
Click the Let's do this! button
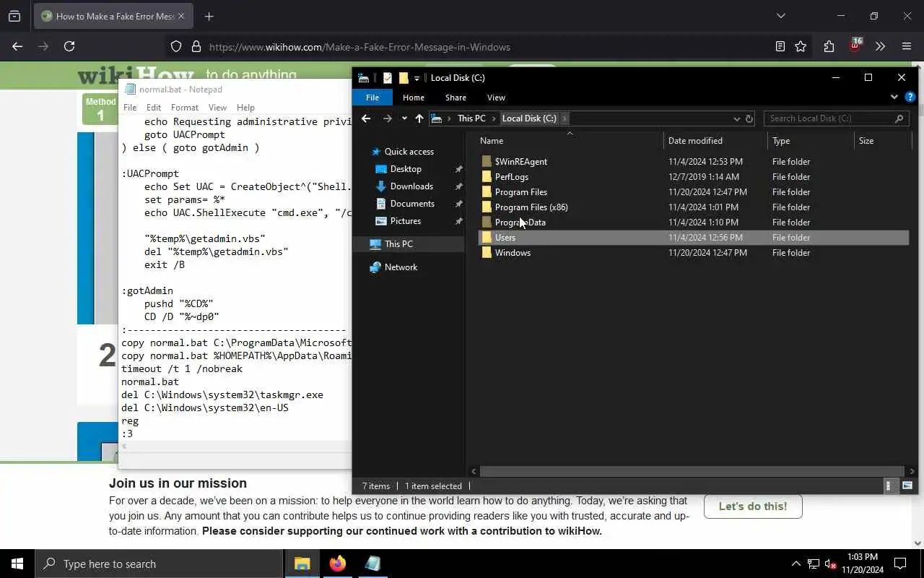tap(753, 506)
